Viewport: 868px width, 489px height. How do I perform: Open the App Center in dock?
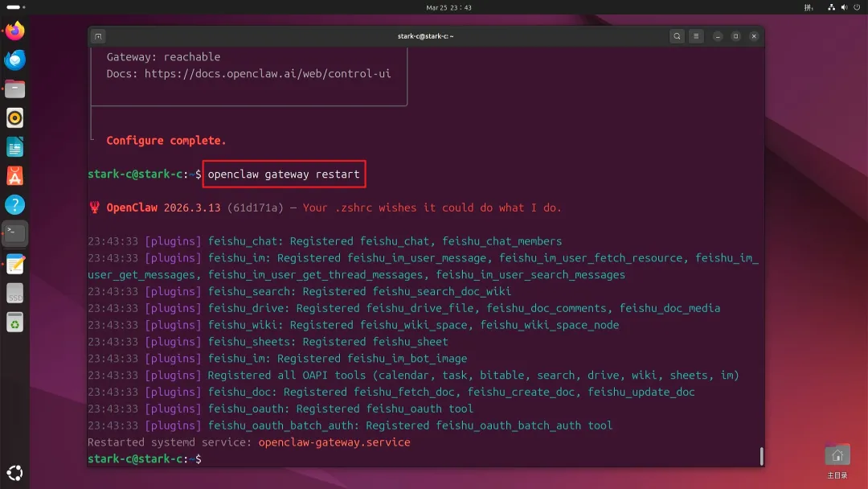[x=15, y=176]
